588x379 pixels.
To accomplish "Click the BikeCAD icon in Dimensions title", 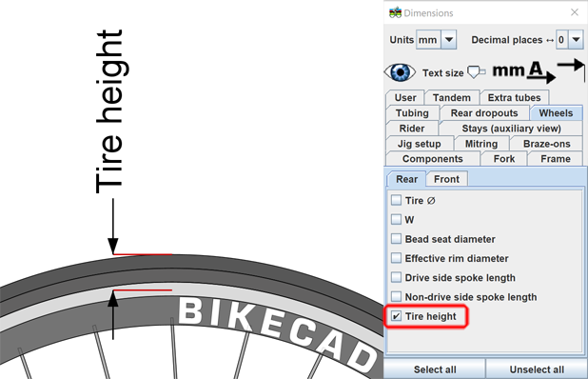I will pyautogui.click(x=395, y=12).
